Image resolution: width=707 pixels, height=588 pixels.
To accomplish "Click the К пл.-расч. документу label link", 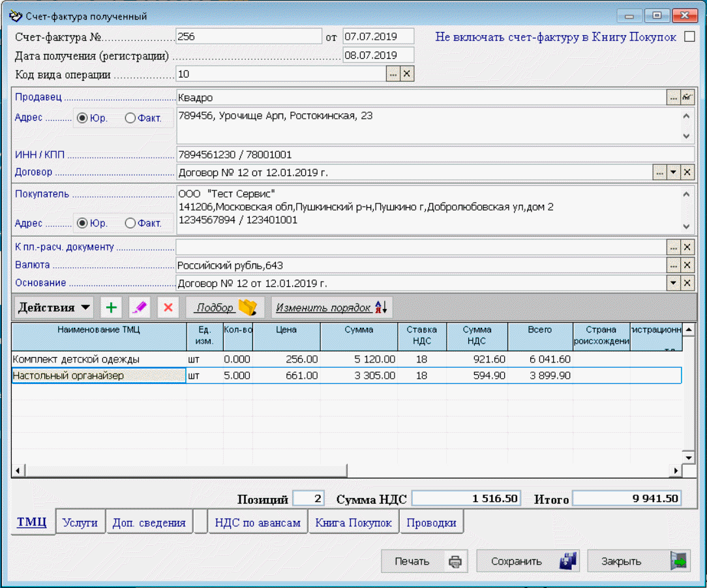I will pyautogui.click(x=65, y=247).
